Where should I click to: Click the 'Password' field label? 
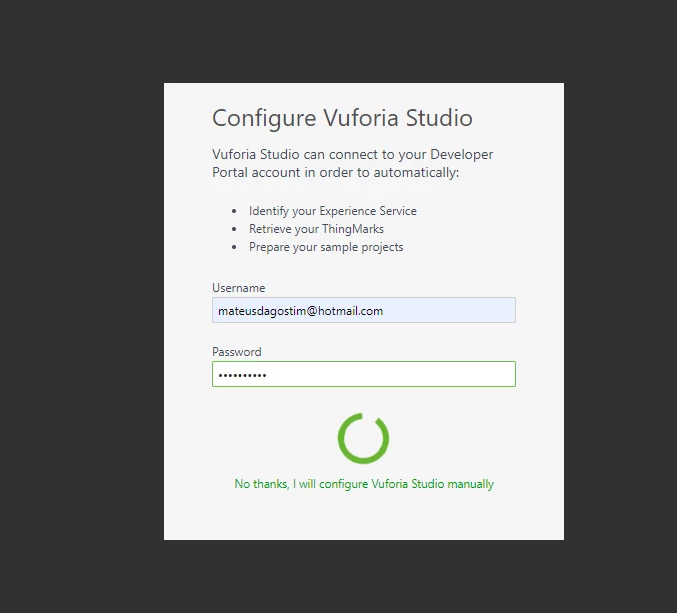tap(237, 352)
